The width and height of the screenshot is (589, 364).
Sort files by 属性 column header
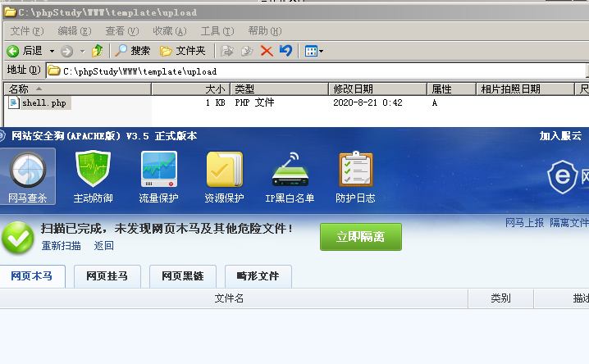tap(451, 89)
